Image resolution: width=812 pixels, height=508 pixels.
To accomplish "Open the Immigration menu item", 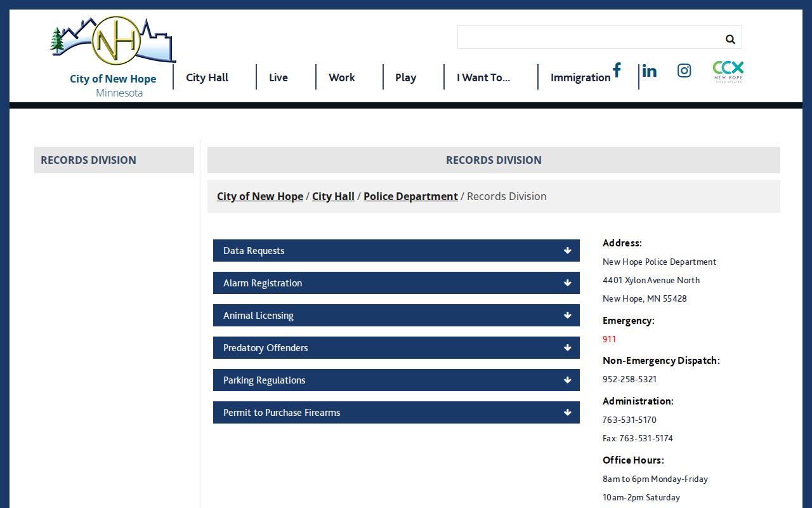I will click(580, 77).
